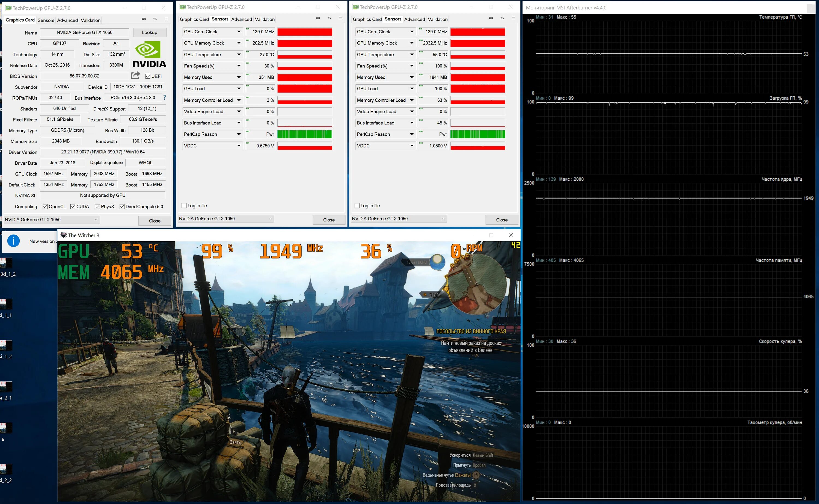Enable Log to file in middle GPU-Z window
The width and height of the screenshot is (819, 504).
184,206
